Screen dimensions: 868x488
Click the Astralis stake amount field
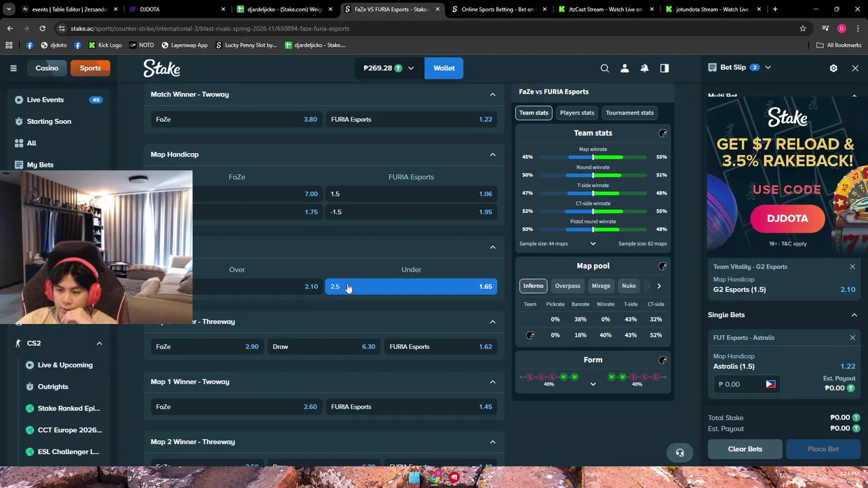coord(745,384)
